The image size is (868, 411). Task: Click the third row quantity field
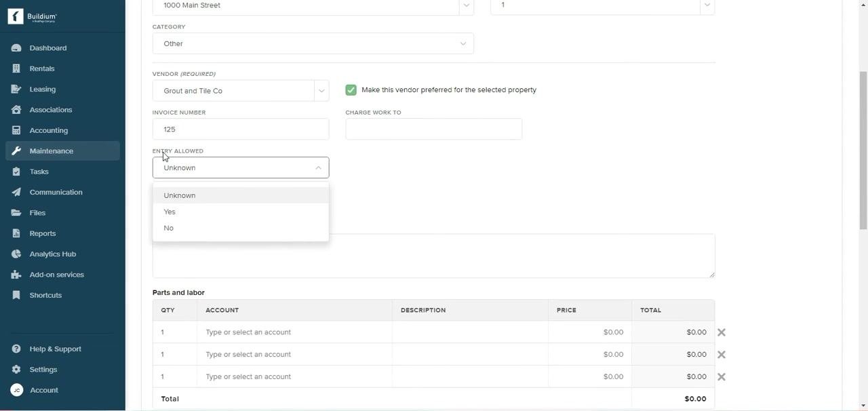[x=175, y=377]
